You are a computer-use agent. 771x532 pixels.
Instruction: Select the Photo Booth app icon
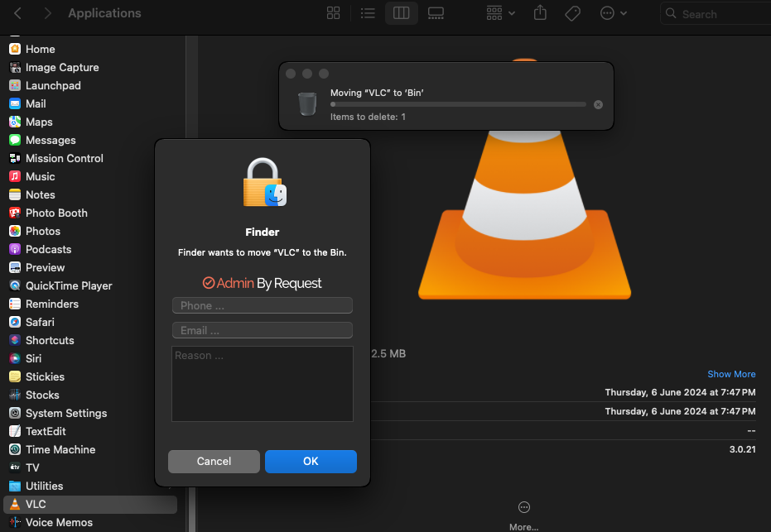tap(15, 213)
